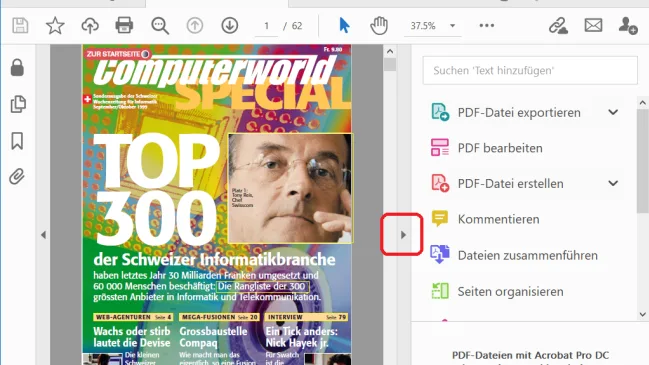Click tools pane scroll up arrow
Image resolution: width=649 pixels, height=365 pixels.
tap(642, 102)
